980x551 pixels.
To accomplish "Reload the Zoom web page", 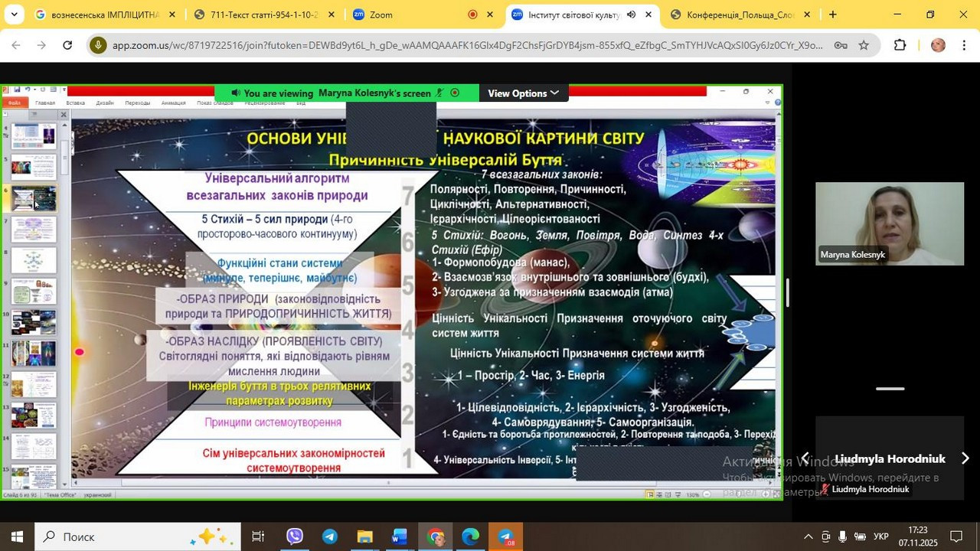I will click(x=67, y=46).
